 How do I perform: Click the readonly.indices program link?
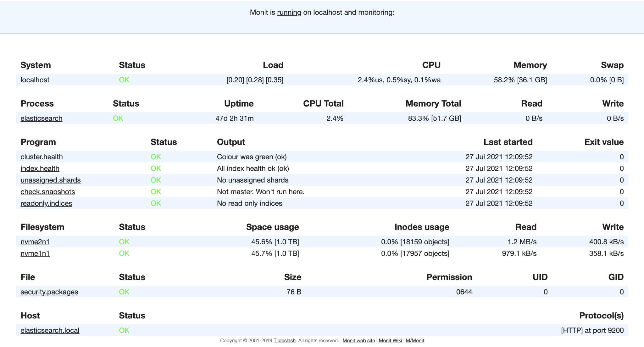point(46,203)
